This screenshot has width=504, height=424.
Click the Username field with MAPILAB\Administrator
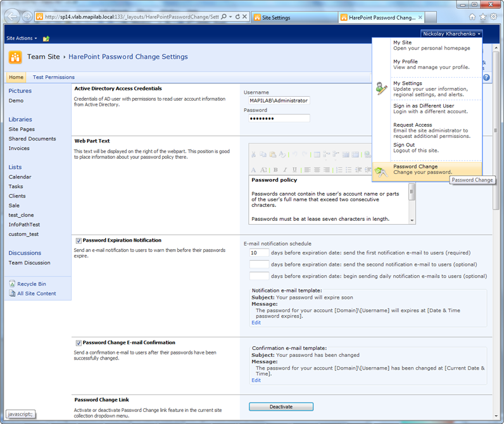point(279,101)
